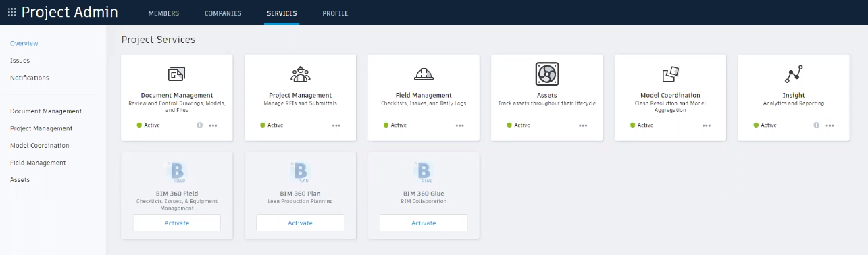Click the Project Services heading
This screenshot has height=255, width=868.
point(158,40)
